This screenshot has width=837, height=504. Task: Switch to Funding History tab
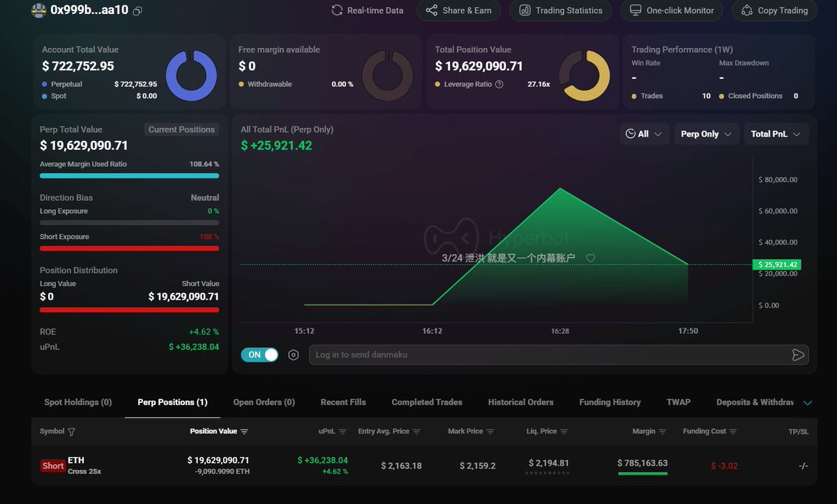click(610, 402)
